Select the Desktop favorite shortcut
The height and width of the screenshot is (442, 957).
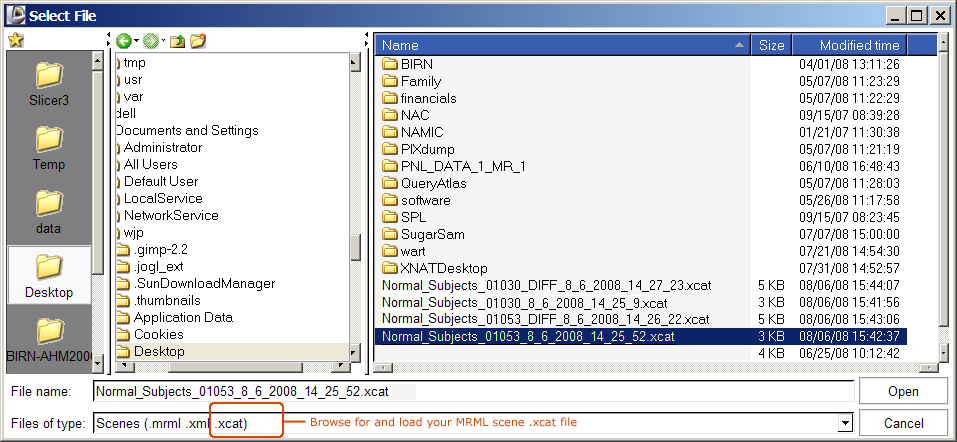(x=48, y=276)
